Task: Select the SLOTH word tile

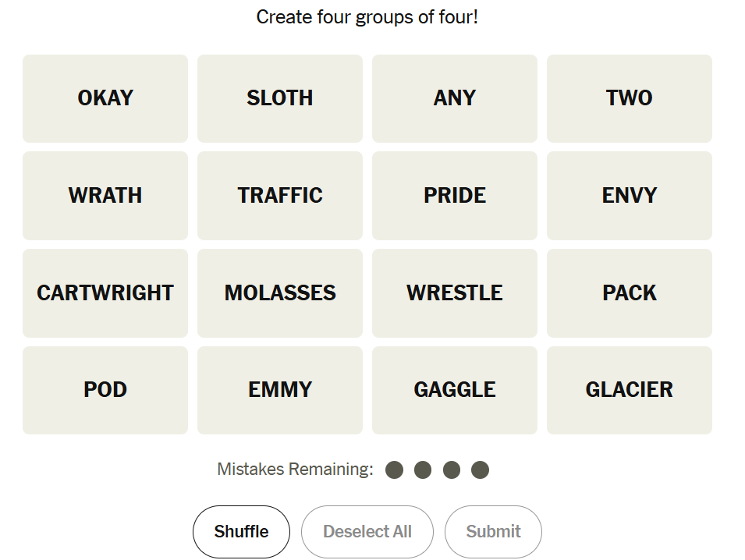Action: coord(280,98)
